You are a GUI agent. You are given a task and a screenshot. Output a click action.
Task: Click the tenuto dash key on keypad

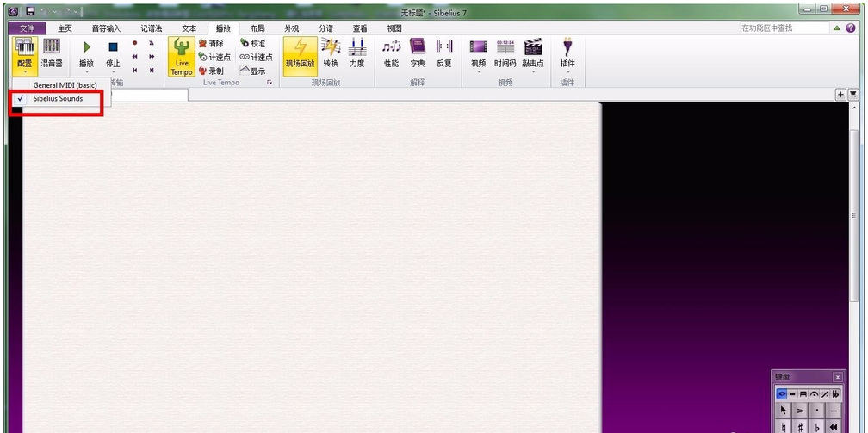tap(834, 411)
